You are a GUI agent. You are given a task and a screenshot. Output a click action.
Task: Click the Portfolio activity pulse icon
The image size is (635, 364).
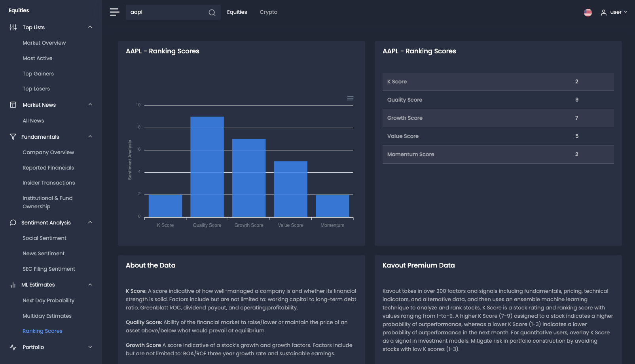[13, 347]
